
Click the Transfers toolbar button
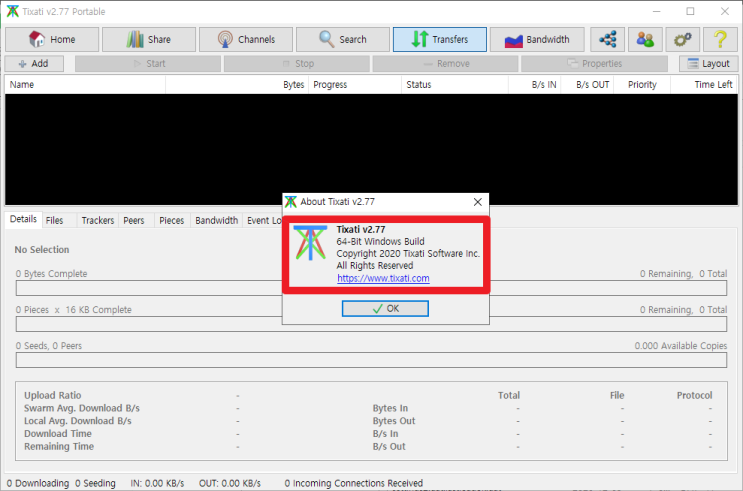coord(439,40)
